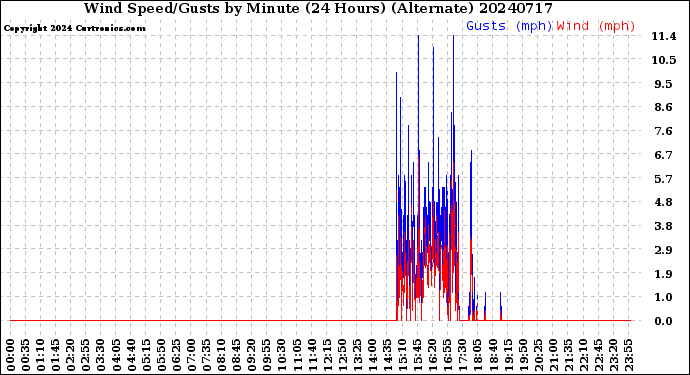
Task: Click the 14:35 time axis label
Action: (388, 355)
